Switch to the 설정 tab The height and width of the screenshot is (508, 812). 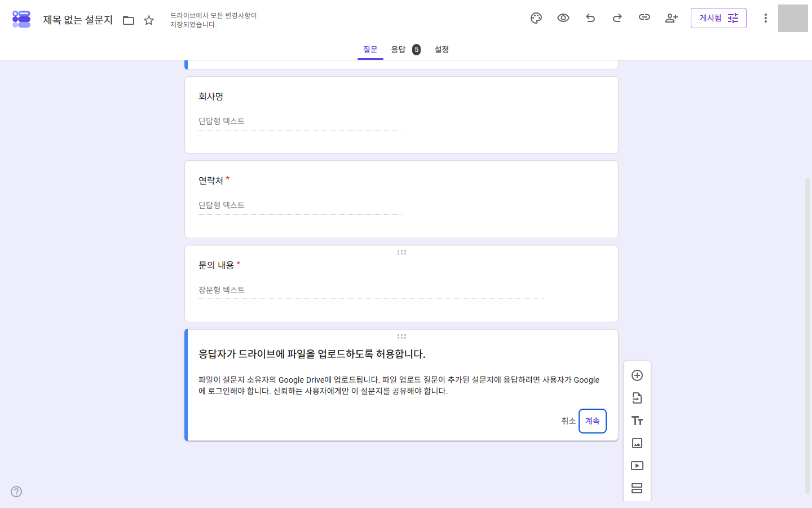(x=442, y=50)
